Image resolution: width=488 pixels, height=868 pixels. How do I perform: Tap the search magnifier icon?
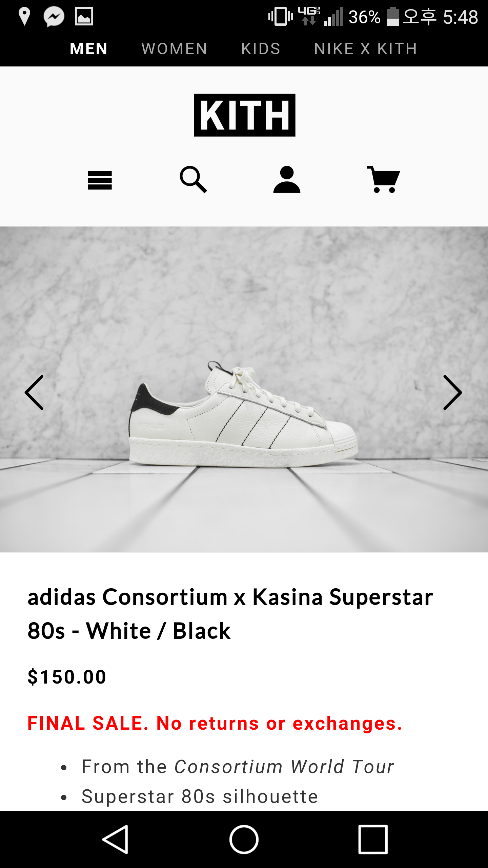point(193,179)
